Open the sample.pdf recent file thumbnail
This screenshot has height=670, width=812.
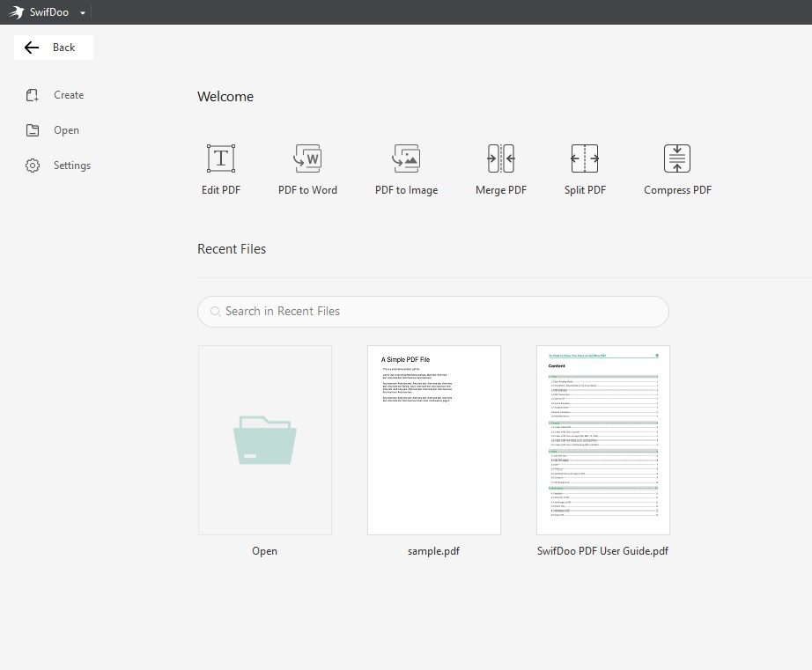(434, 440)
